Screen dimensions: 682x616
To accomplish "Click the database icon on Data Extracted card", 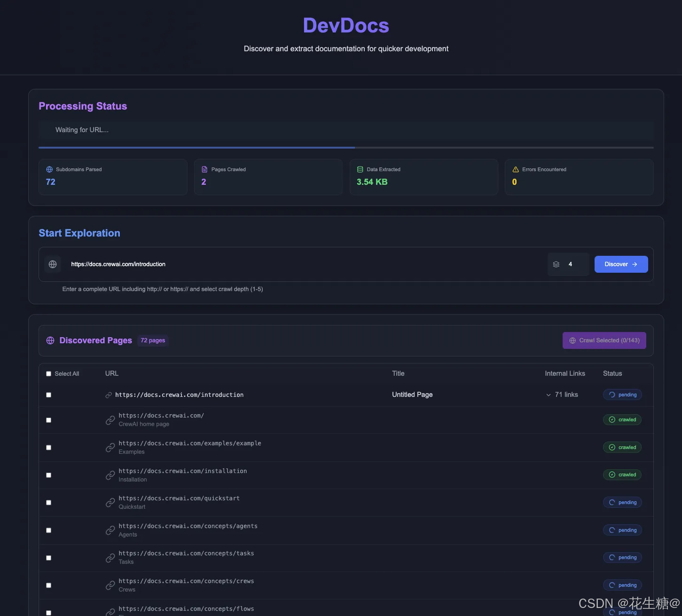I will click(360, 169).
